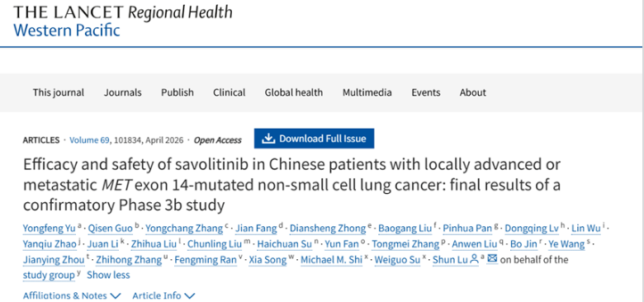Open author Yongfeng Yu's link

[x=49, y=229]
